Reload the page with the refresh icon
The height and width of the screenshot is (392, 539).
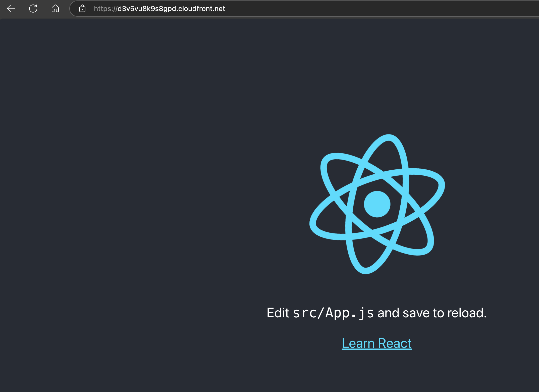coord(33,9)
